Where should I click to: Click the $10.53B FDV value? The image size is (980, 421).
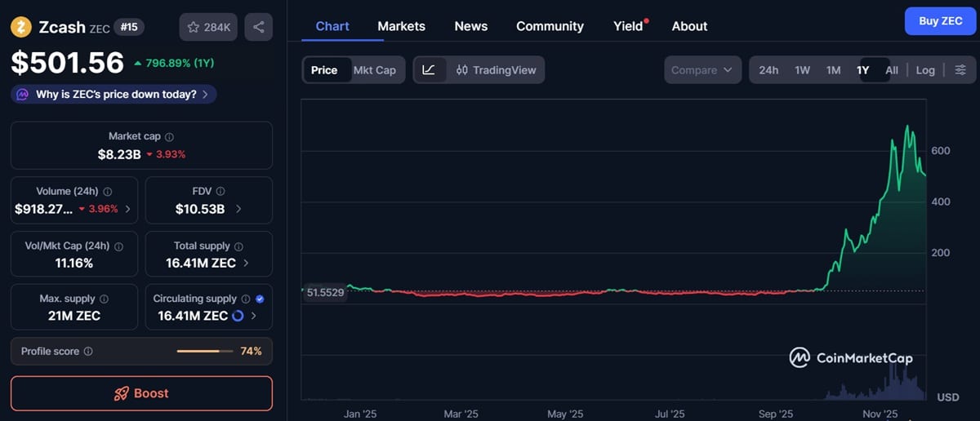[x=199, y=209]
